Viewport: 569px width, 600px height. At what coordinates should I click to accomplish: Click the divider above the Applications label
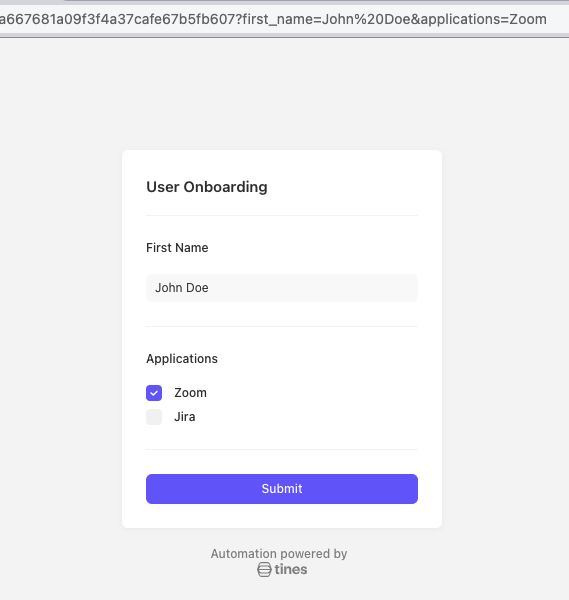(x=282, y=326)
